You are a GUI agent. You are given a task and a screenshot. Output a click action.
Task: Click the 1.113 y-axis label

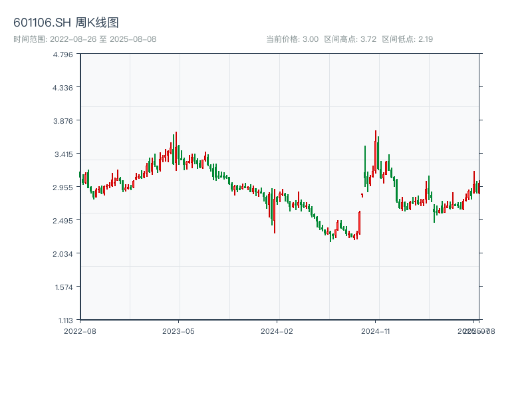click(63, 320)
